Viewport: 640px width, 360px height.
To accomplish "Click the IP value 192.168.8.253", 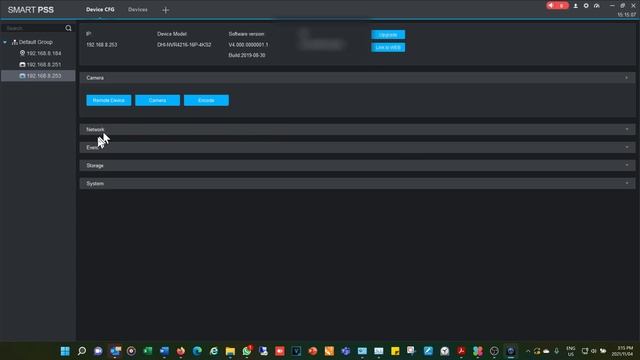I will pyautogui.click(x=102, y=44).
